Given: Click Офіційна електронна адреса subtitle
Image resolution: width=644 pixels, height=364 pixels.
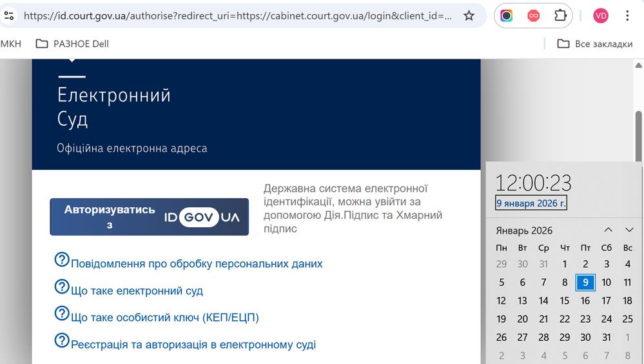Looking at the screenshot, I should (x=132, y=148).
